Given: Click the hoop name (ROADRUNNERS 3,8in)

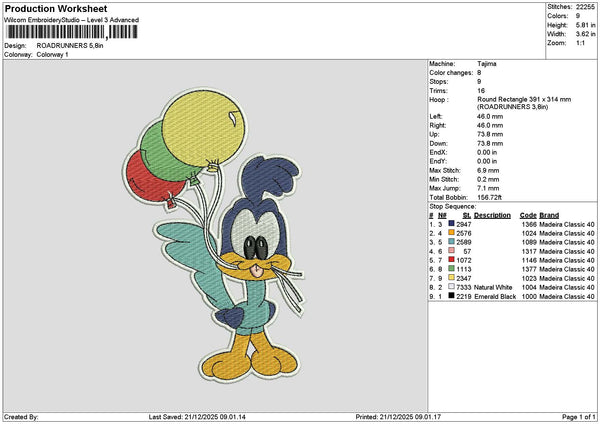Looking at the screenshot, I should (x=513, y=107).
